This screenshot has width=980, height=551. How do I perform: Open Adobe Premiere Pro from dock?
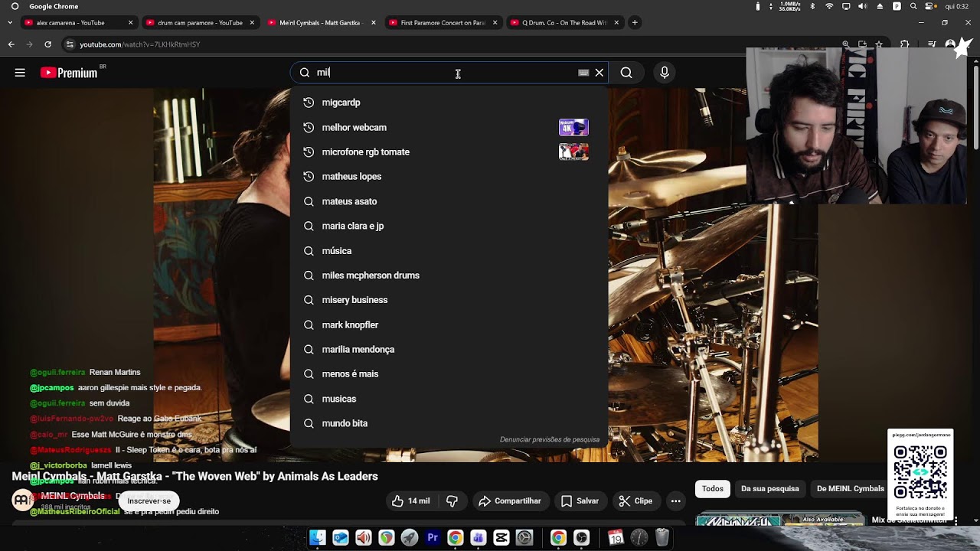[x=433, y=538]
